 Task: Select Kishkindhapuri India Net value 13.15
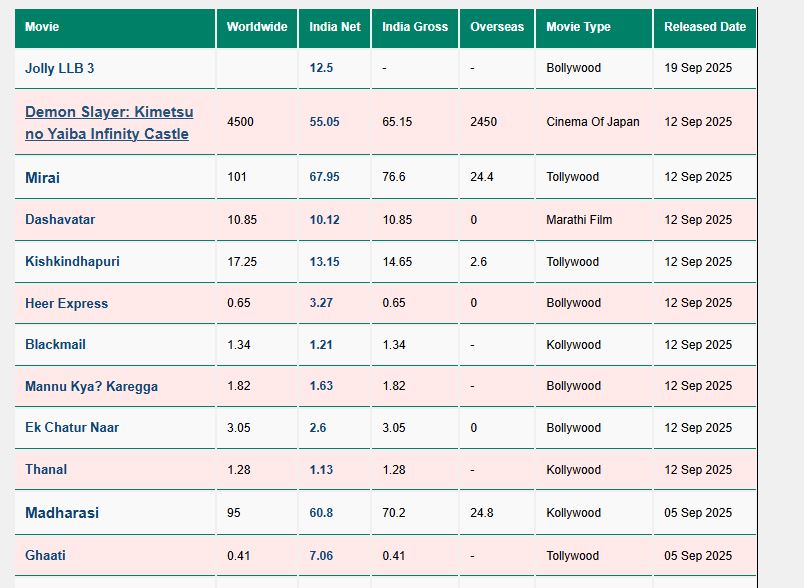[x=325, y=262]
